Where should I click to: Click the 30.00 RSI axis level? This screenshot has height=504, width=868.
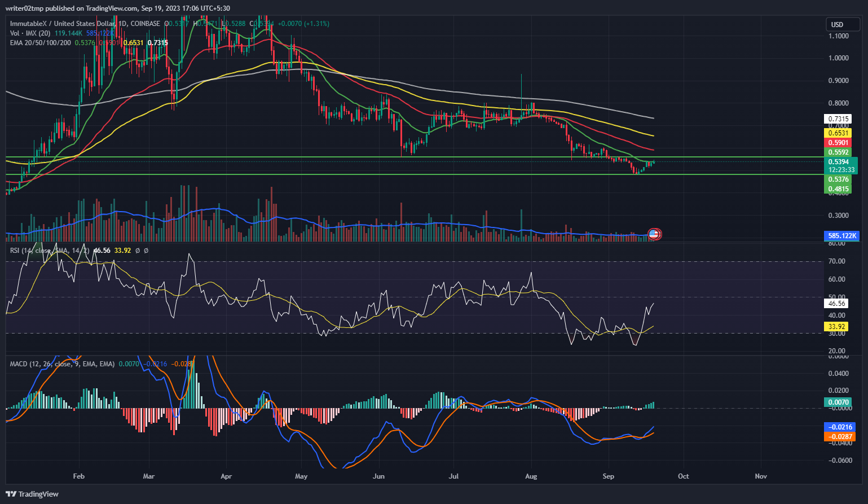837,334
